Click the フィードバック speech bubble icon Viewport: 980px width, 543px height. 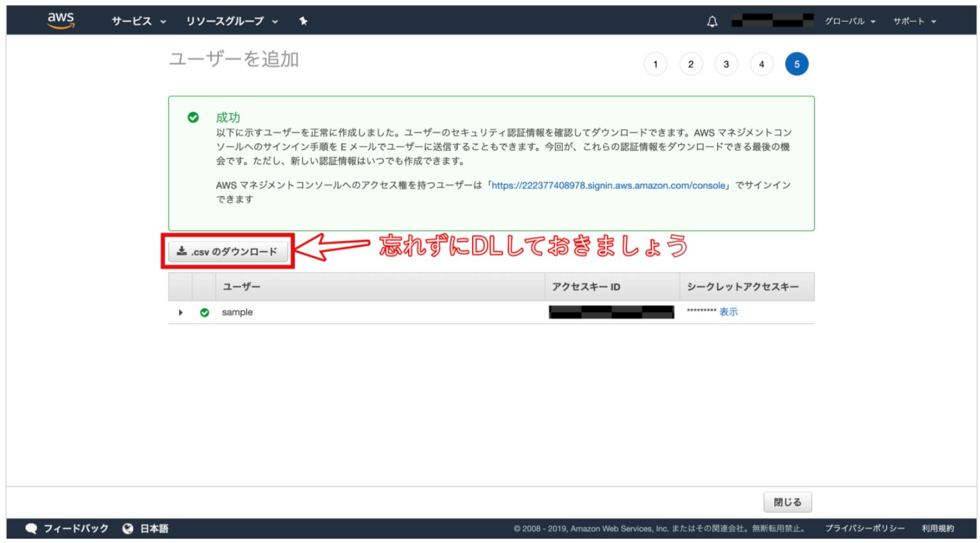click(x=32, y=527)
